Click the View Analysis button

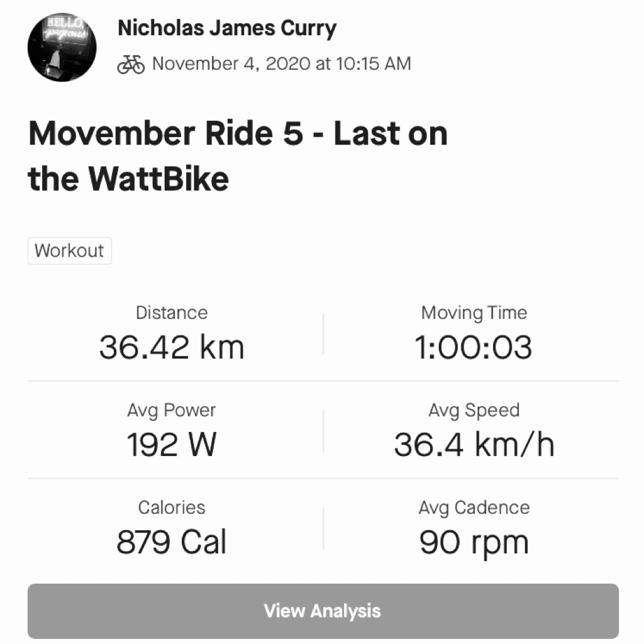tap(323, 611)
